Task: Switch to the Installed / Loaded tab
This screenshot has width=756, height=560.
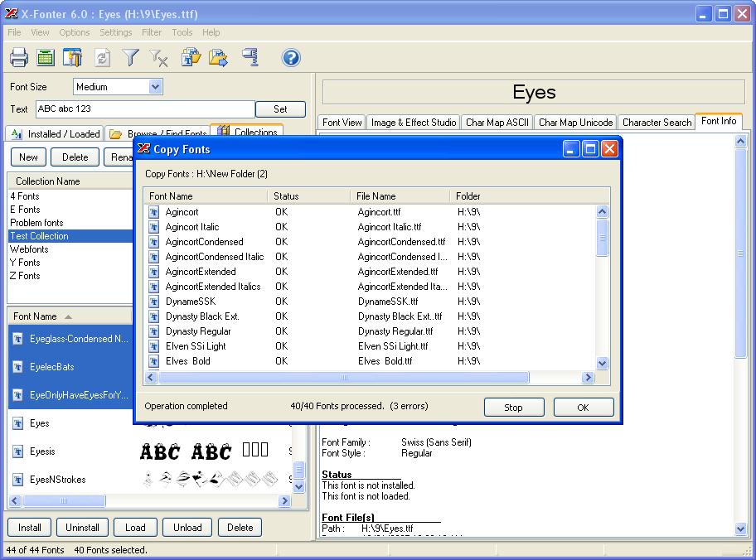Action: 56,133
